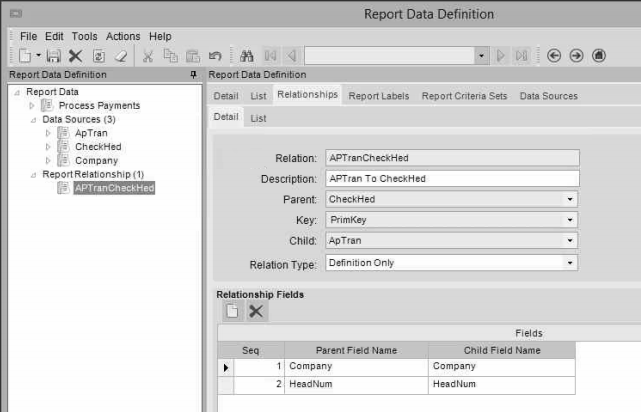The image size is (641, 412).
Task: Click the Cut scissors icon
Action: point(148,56)
